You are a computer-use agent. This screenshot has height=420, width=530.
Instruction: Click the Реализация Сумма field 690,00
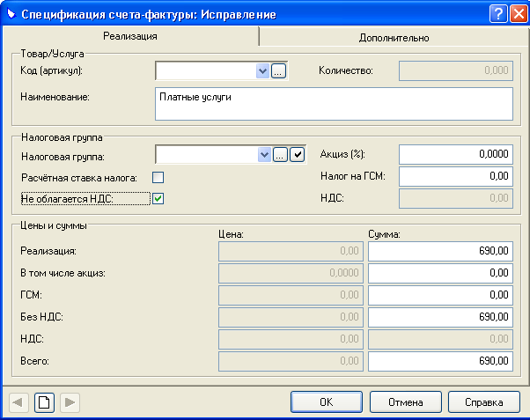[440, 251]
